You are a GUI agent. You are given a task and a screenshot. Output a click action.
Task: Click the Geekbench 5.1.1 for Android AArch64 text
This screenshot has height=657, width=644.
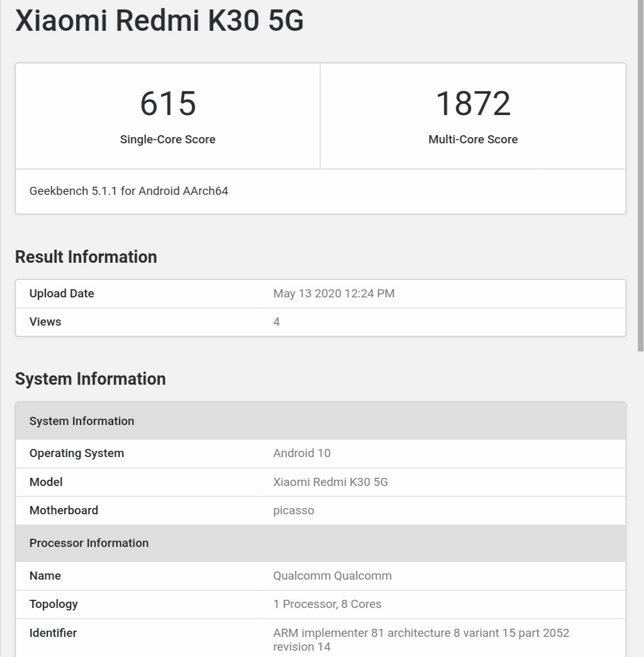(129, 191)
